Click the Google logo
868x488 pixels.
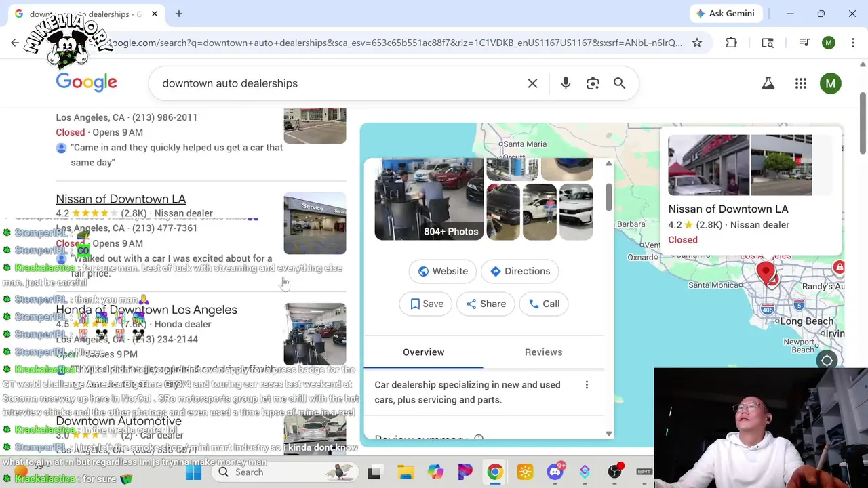(x=86, y=83)
